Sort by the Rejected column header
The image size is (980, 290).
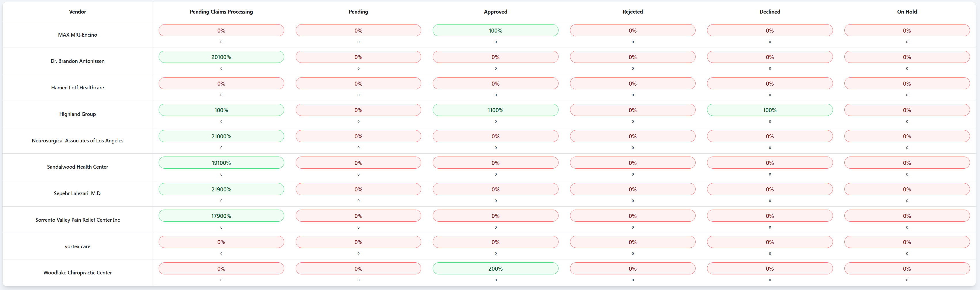[632, 12]
